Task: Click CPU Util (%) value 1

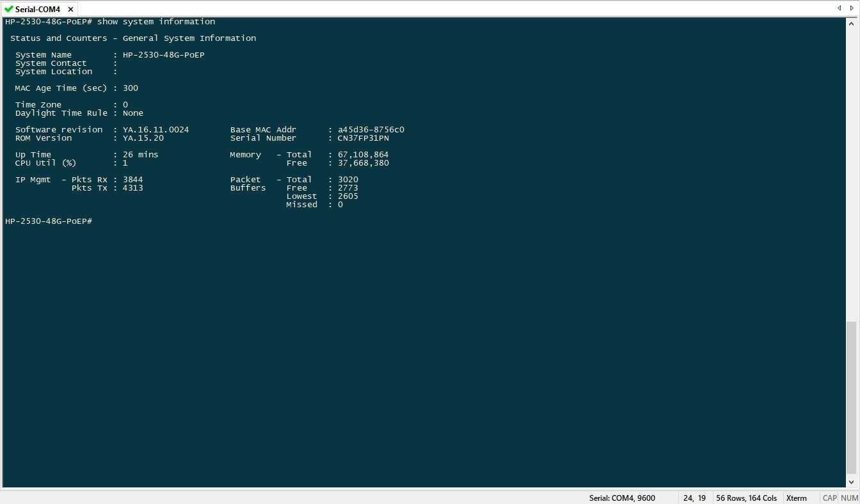Action: point(125,163)
